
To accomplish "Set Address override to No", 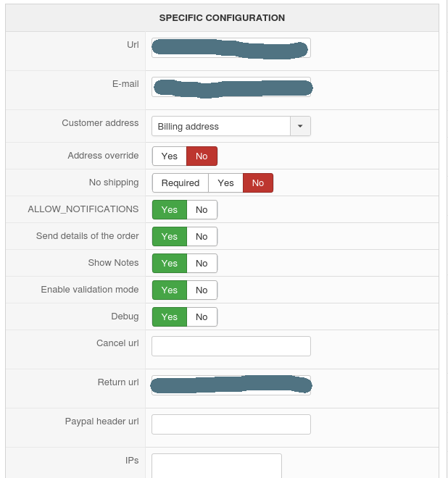I will coord(202,156).
